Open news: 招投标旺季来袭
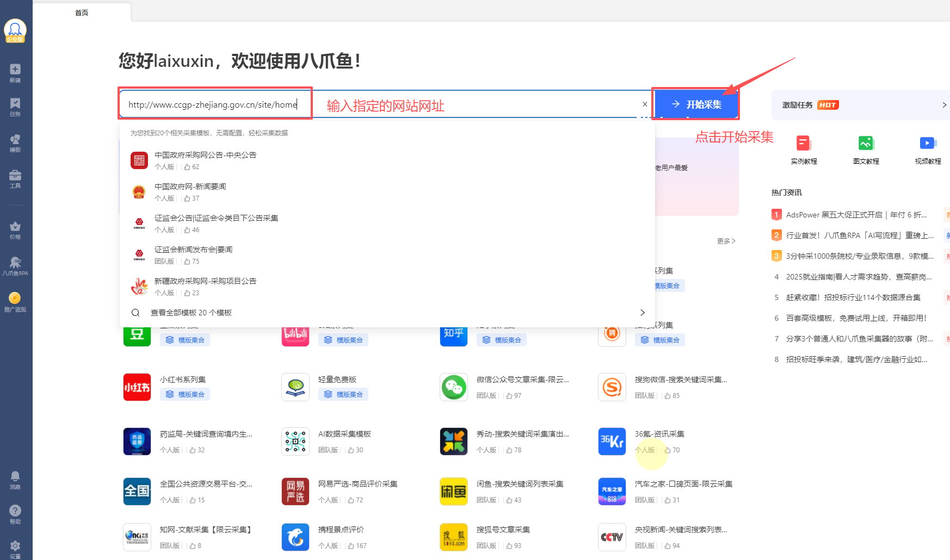Viewport: 950px width, 560px height. tap(856, 359)
